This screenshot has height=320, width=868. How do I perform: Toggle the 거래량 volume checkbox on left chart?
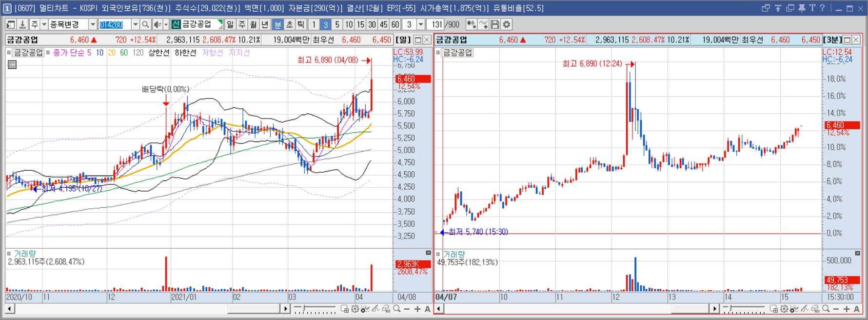pos(9,254)
